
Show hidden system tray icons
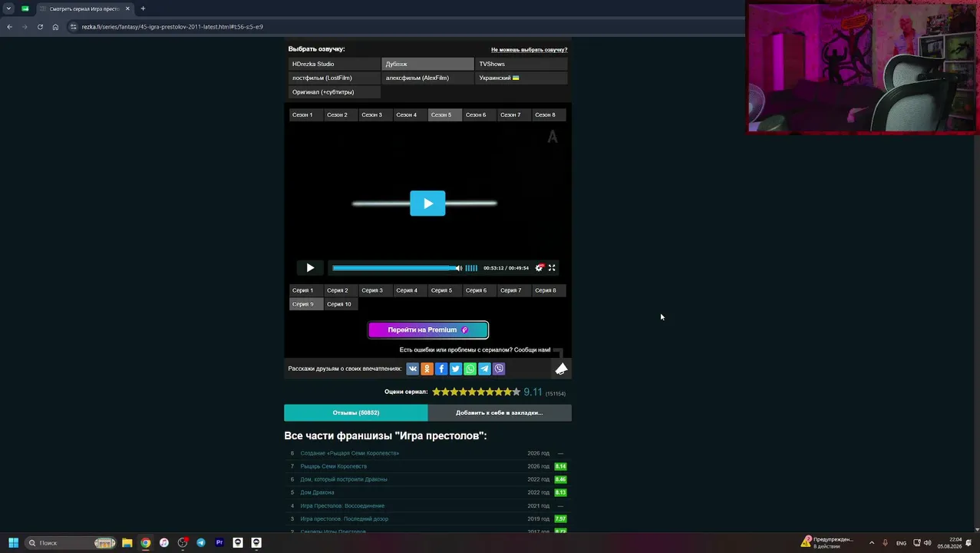pyautogui.click(x=872, y=543)
